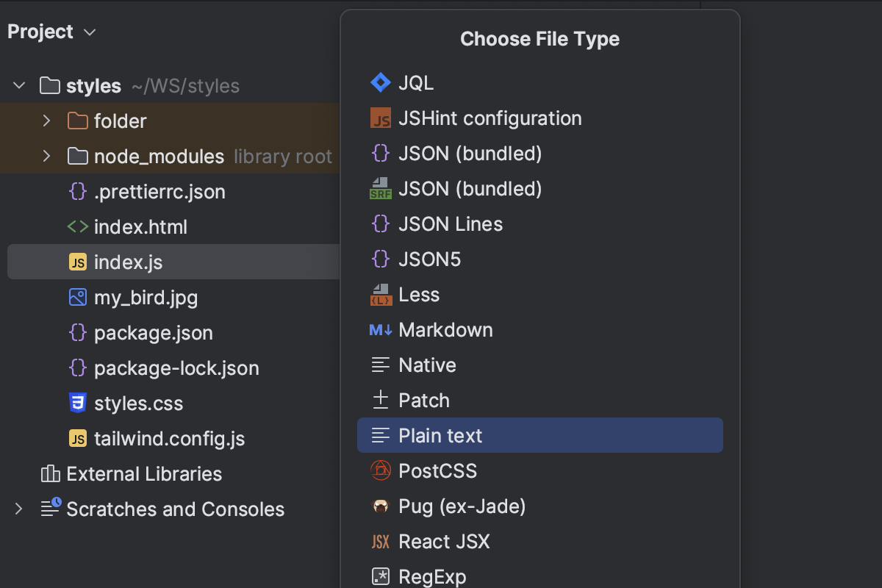Click the Less file type icon
Image resolution: width=882 pixels, height=588 pixels.
381,294
